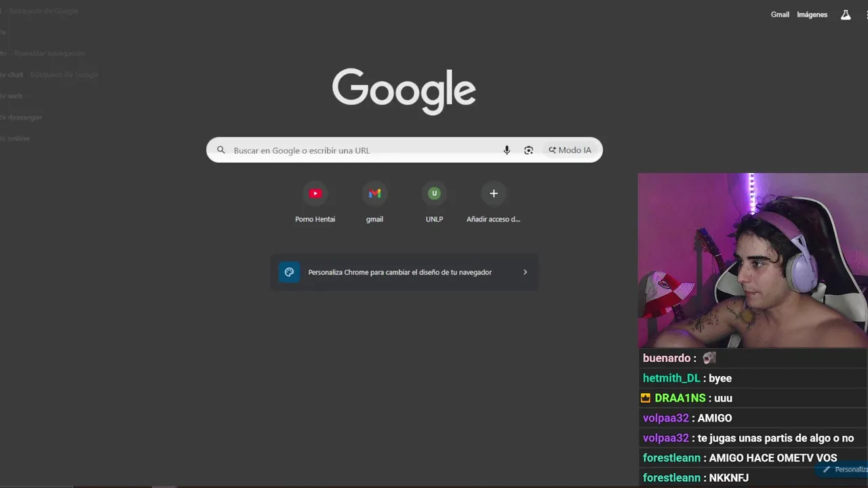Click the palette icon on the Personaliza Chrome card

tap(290, 272)
